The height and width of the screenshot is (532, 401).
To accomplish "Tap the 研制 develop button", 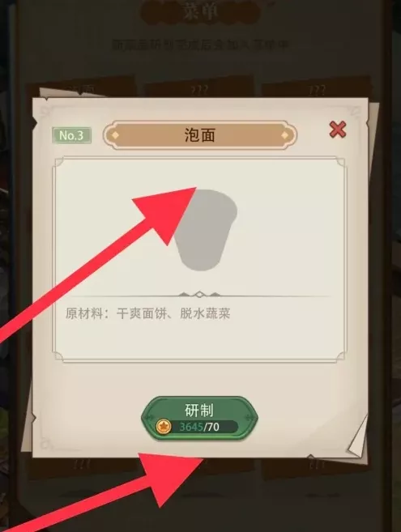I will point(199,419).
